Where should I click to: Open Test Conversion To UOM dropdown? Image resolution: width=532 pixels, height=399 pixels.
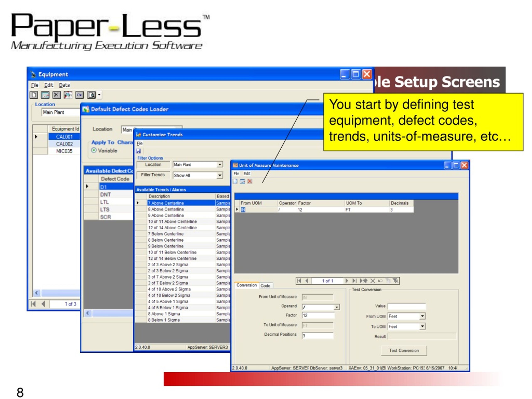coord(422,326)
